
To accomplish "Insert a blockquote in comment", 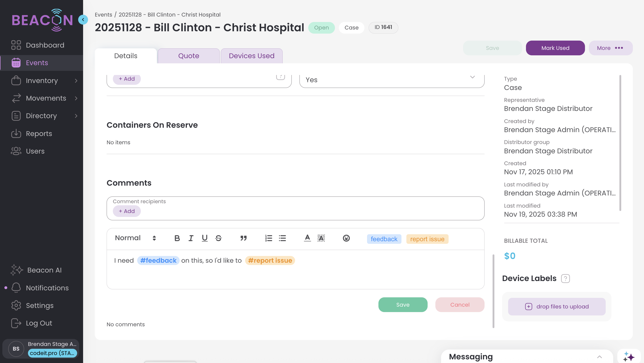I will 243,238.
